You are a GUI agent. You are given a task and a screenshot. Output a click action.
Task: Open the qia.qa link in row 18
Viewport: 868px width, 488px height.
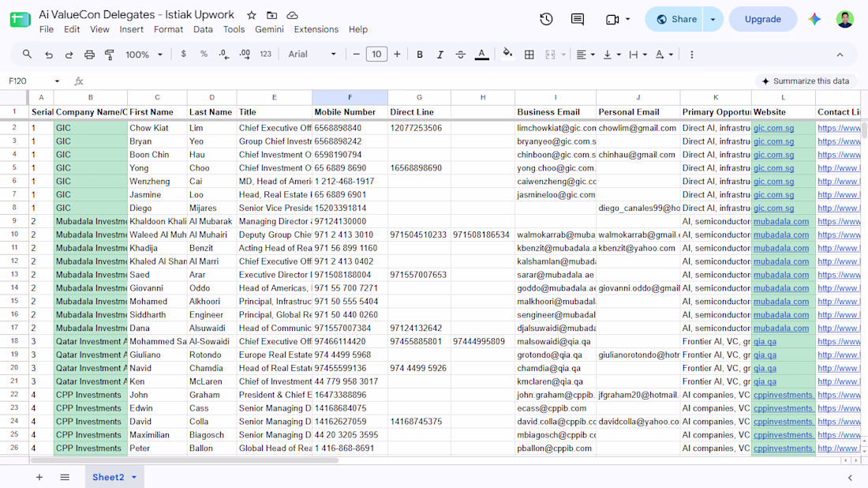[765, 342]
